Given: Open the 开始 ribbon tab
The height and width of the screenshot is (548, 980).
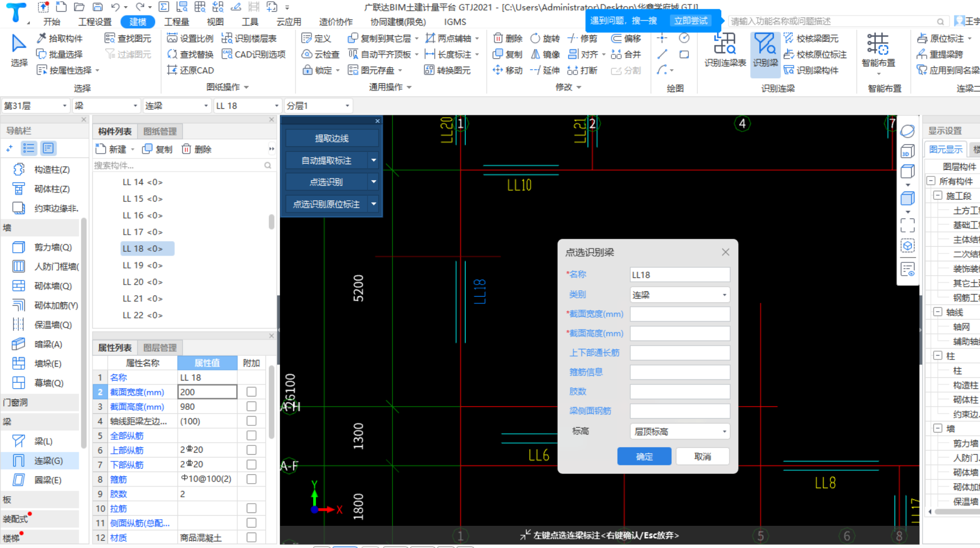Looking at the screenshot, I should click(x=52, y=22).
